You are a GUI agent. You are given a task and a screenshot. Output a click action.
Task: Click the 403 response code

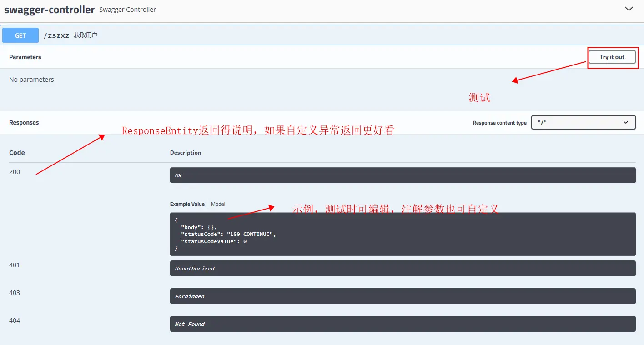pyautogui.click(x=15, y=293)
